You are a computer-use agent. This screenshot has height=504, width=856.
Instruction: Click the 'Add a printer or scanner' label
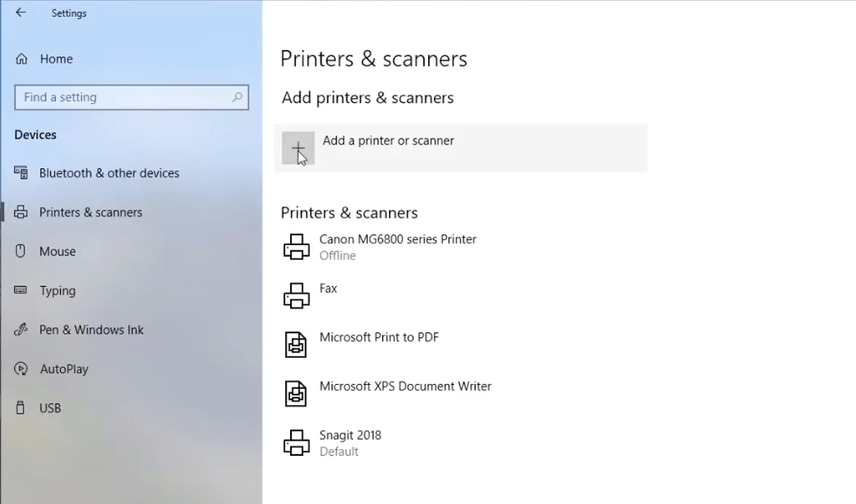[388, 141]
